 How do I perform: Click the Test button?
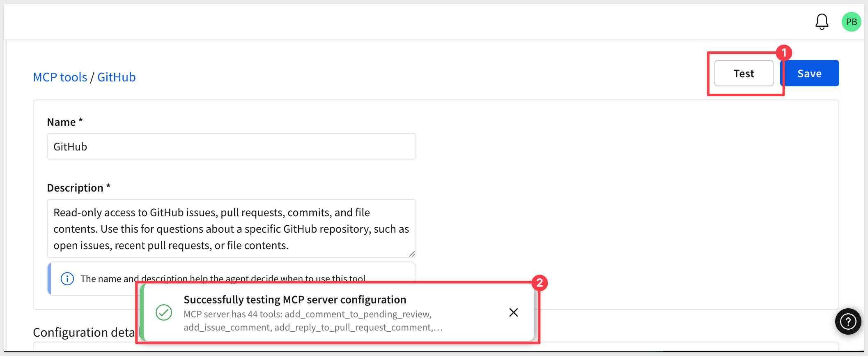pyautogui.click(x=744, y=74)
